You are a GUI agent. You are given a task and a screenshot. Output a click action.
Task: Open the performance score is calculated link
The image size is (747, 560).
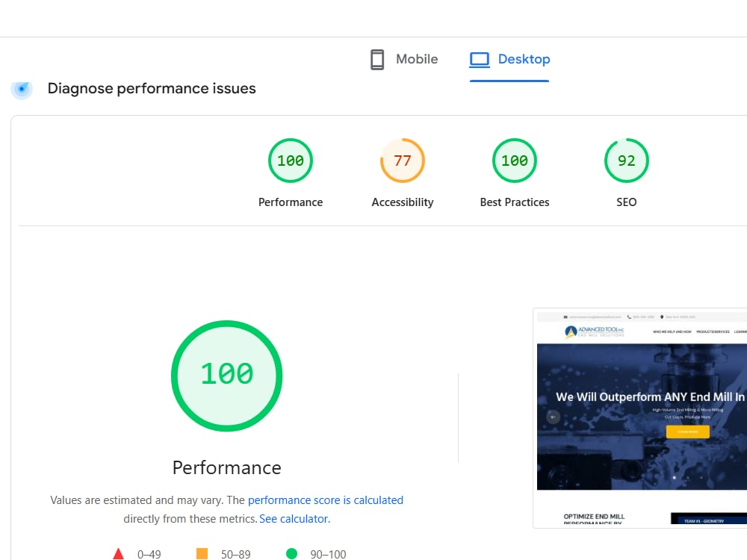(x=326, y=500)
